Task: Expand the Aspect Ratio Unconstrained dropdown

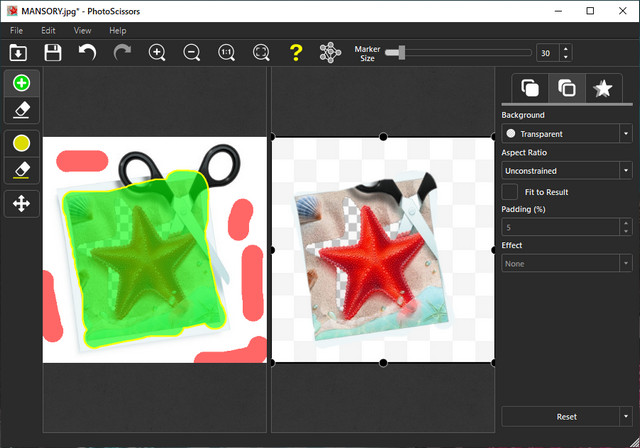Action: tap(566, 171)
